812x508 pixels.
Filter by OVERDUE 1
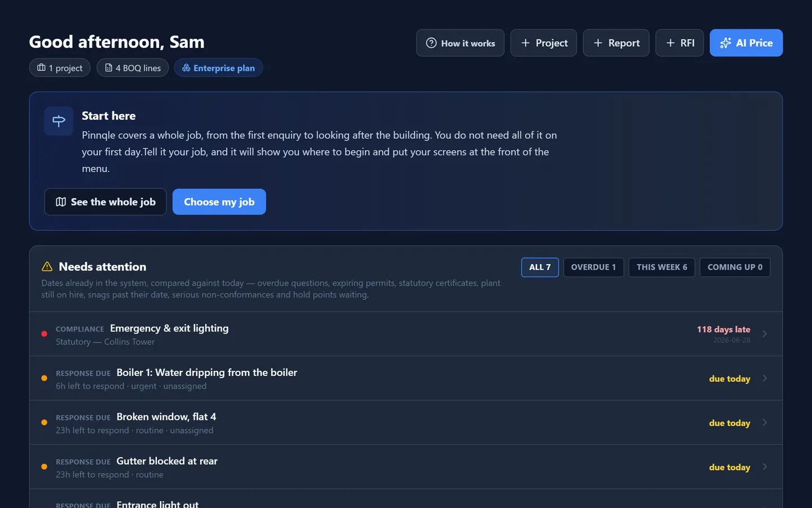pyautogui.click(x=594, y=268)
